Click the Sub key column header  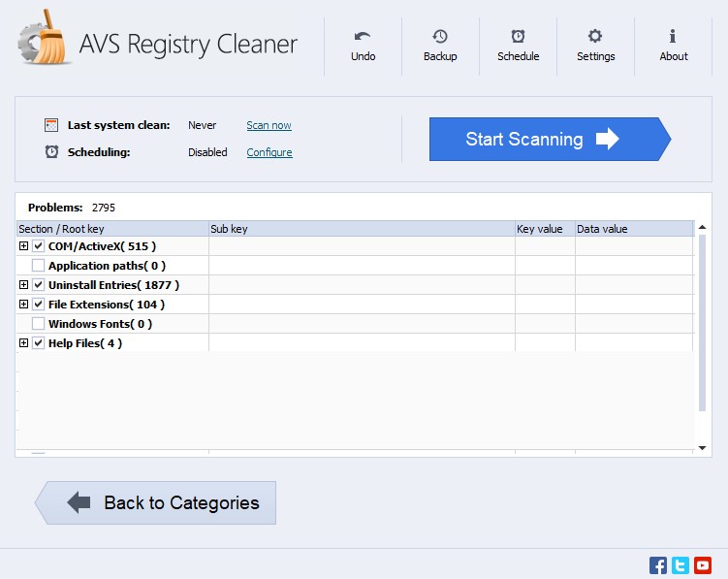coord(362,229)
